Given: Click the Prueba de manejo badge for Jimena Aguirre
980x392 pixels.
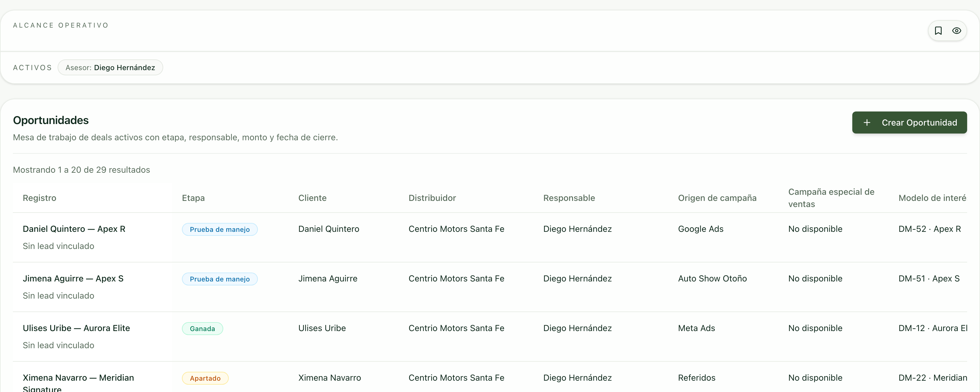Looking at the screenshot, I should (220, 279).
